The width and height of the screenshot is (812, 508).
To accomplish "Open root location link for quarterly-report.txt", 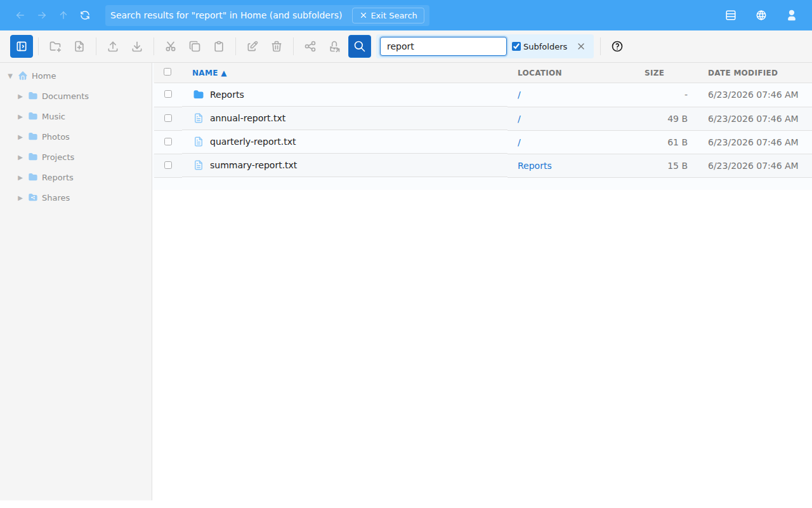I will (519, 142).
